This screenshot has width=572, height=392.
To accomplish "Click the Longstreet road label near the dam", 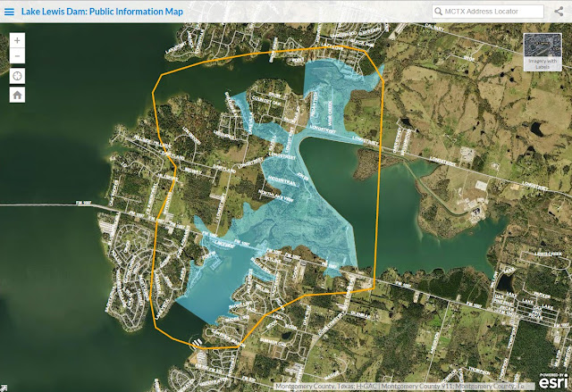I will click(x=322, y=130).
